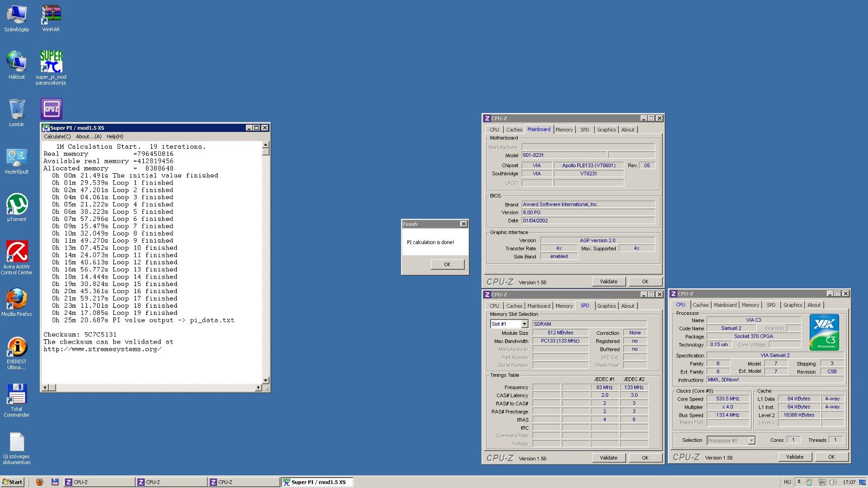
Task: Open Caches tab in processor CPU-Z window
Action: [700, 305]
